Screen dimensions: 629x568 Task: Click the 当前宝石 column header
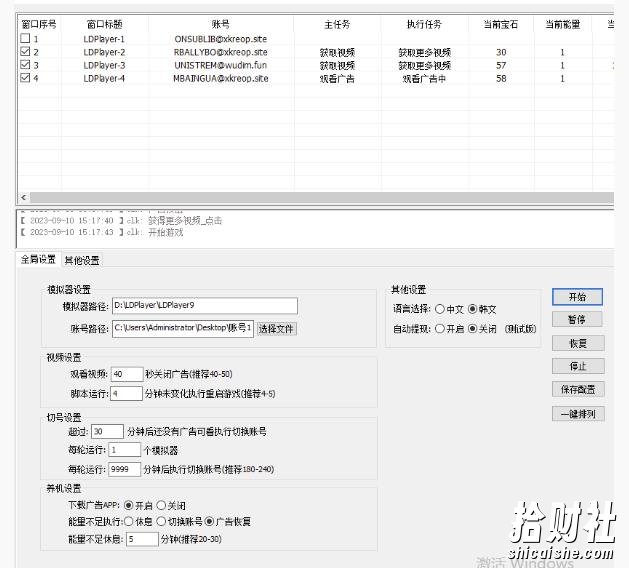pyautogui.click(x=501, y=24)
